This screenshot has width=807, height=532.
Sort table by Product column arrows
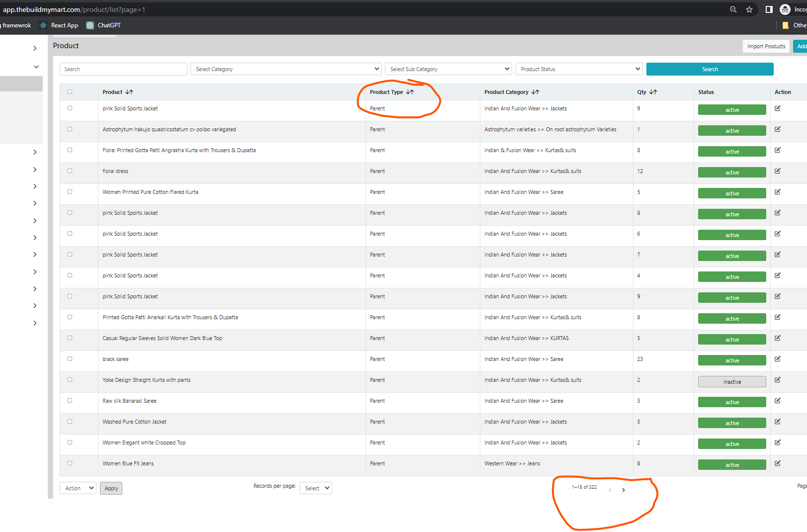click(129, 92)
